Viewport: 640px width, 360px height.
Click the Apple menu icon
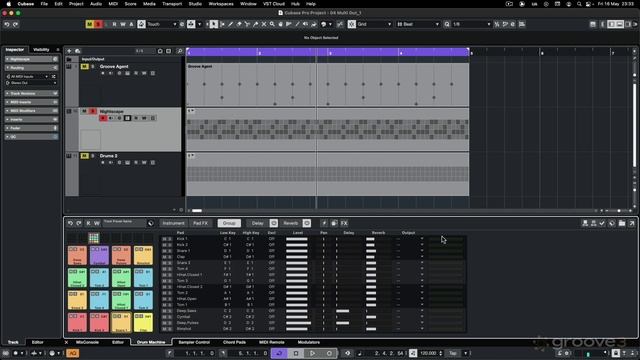[x=9, y=4]
